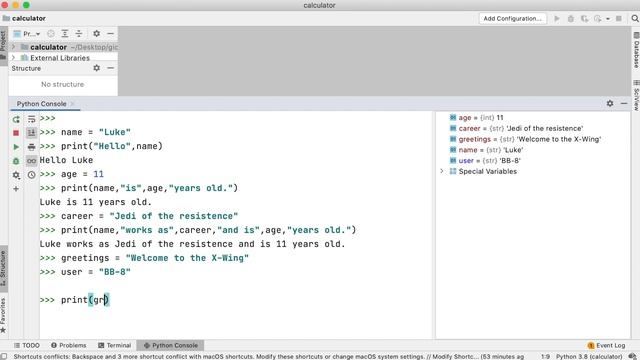
Task: Close the Python Console tab
Action: 72,104
